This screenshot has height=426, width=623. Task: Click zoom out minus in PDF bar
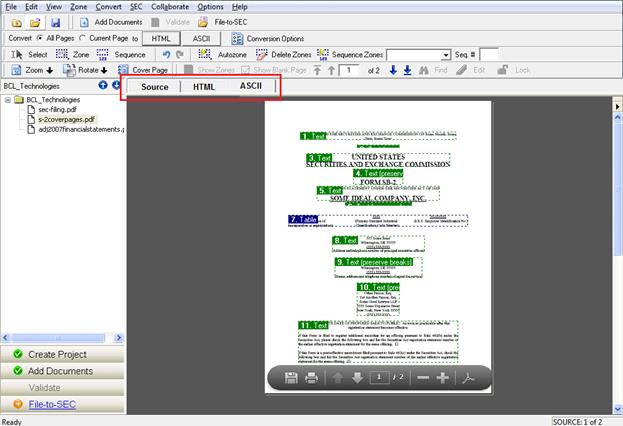coord(423,378)
